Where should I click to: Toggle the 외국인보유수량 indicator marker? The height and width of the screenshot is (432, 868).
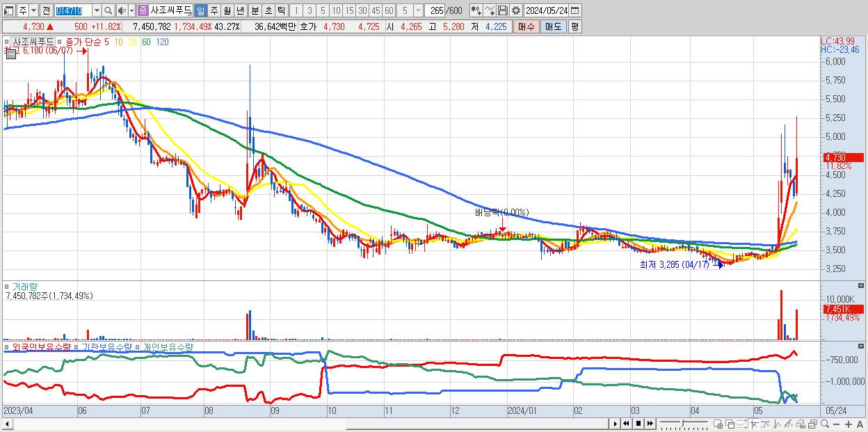(x=6, y=346)
